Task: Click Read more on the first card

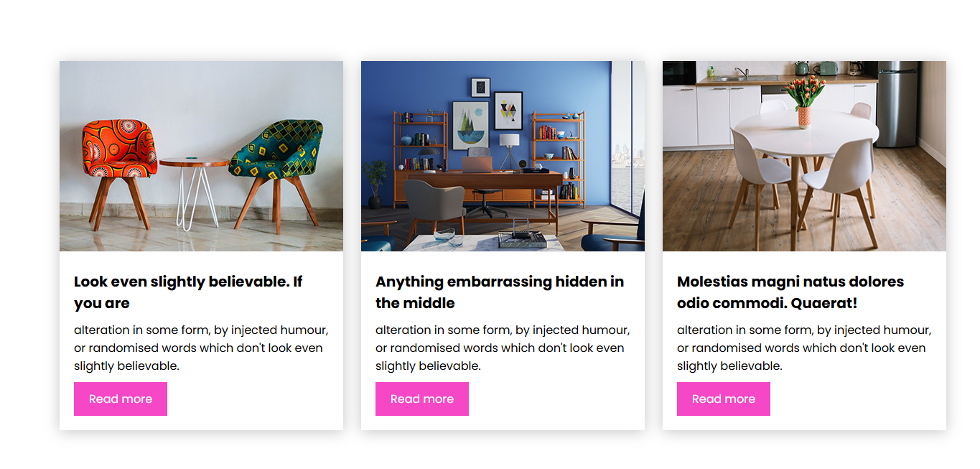Action: pyautogui.click(x=121, y=399)
